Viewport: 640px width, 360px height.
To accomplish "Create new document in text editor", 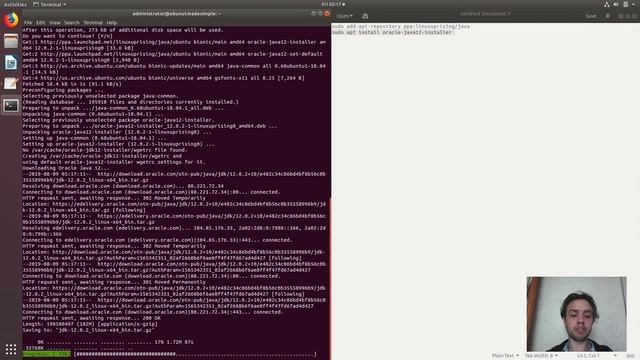I will (365, 16).
